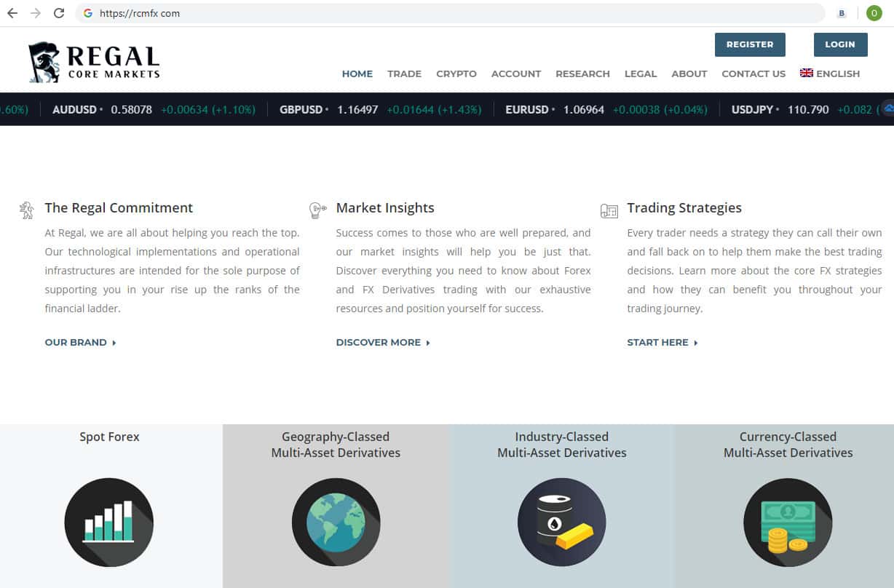
Task: Click Geography-Classed Multi-Asset Derivatives title
Action: (x=336, y=445)
